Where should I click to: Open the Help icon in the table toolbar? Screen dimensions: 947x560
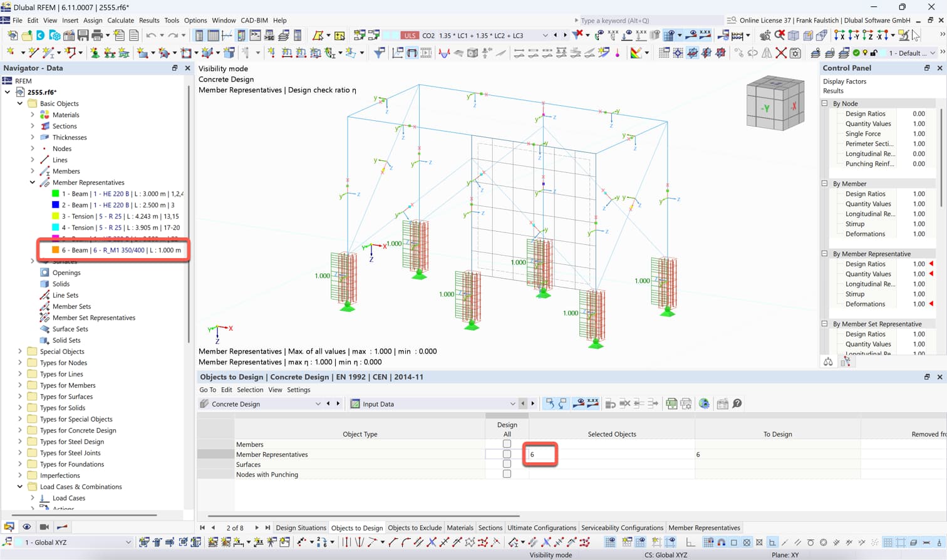737,404
